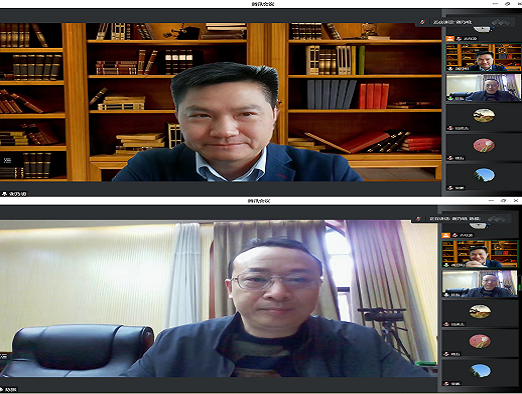Click muted mic under sky avatar, bottom window
Screen dimensions: 522x394
pos(446,384)
